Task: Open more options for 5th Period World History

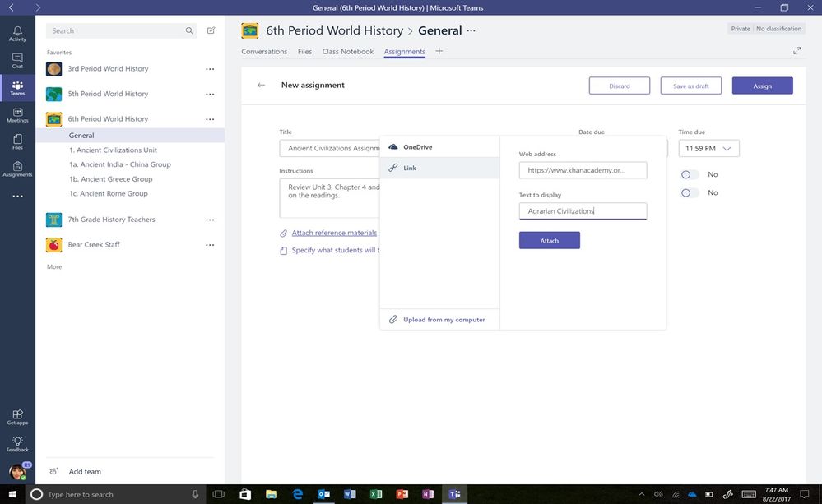Action: 210,95
